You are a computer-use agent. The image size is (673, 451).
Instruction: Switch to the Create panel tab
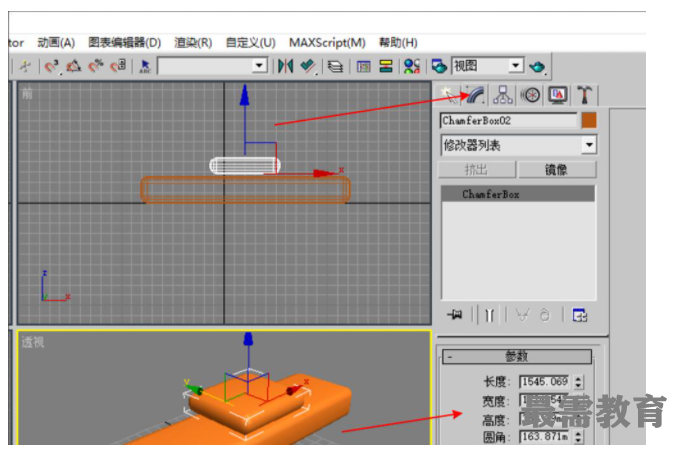coord(448,95)
